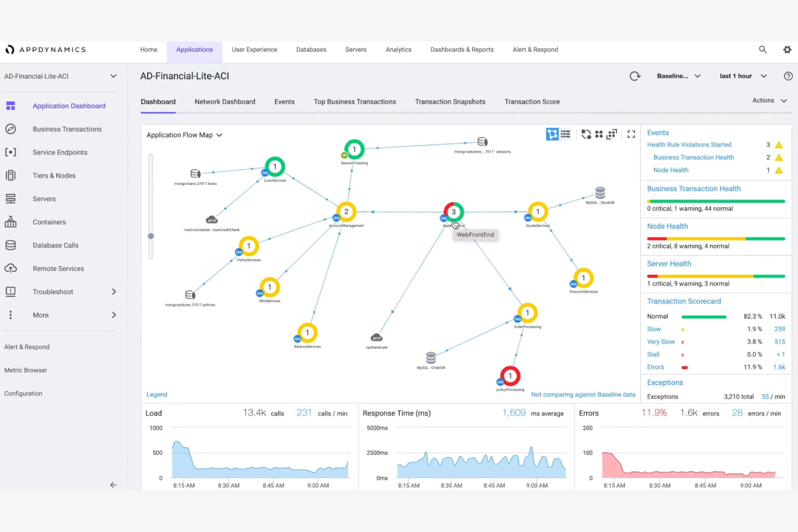
Task: Select the flow map view icon
Action: tap(552, 134)
